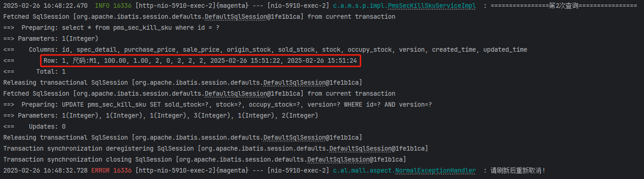644x179 pixels.
Task: Click the red ERROR level label
Action: 100,170
